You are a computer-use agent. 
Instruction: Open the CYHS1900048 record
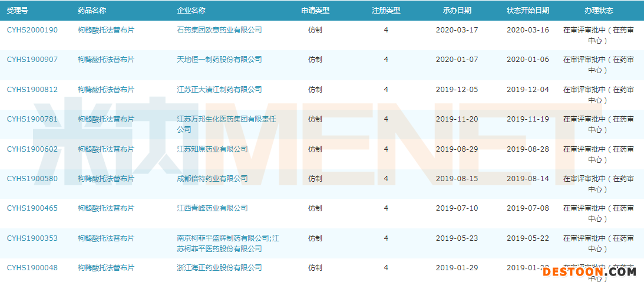(x=32, y=268)
